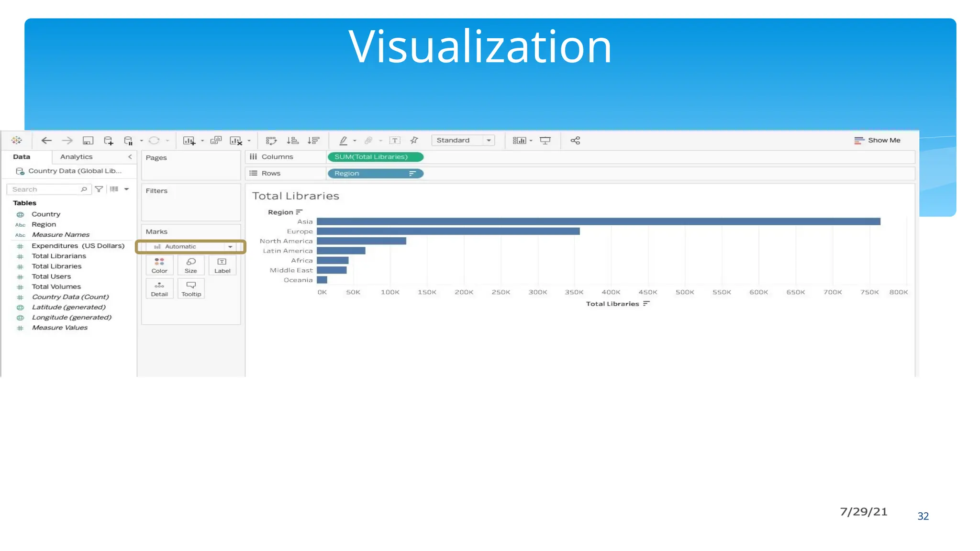Viewport: 980px width, 551px height.
Task: Open dropdown arrow beside New Worksheet icon
Action: pyautogui.click(x=202, y=141)
